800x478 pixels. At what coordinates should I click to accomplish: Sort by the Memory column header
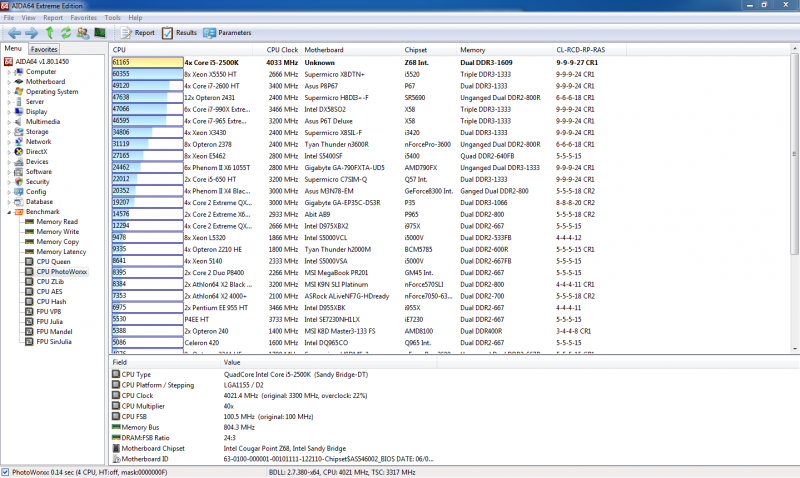coord(505,50)
